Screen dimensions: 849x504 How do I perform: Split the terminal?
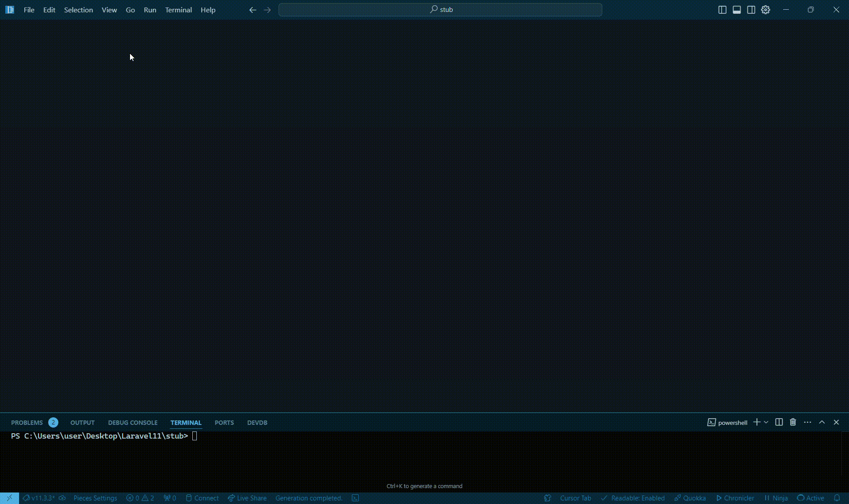(x=779, y=422)
